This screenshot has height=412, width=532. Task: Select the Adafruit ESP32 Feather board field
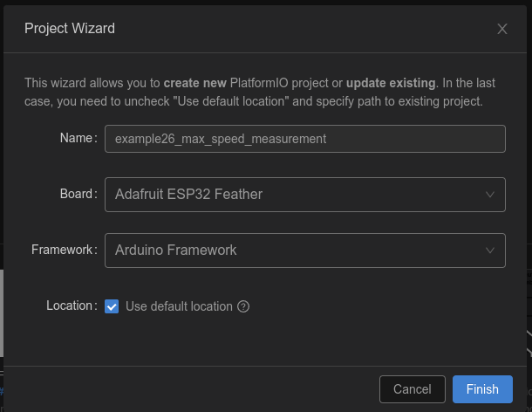pyautogui.click(x=288, y=195)
